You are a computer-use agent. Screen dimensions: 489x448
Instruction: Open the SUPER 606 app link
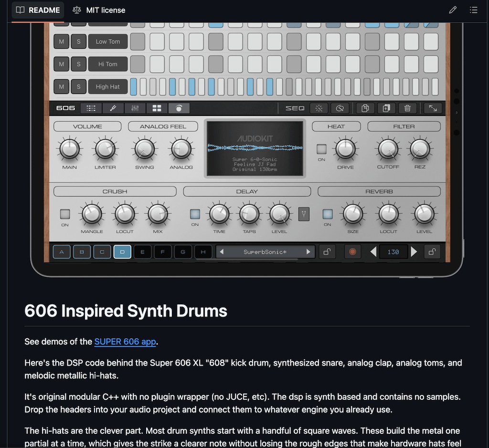[125, 342]
